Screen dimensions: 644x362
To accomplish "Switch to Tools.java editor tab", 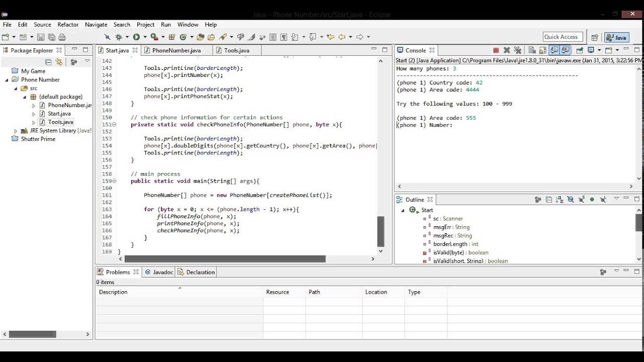I will pyautogui.click(x=236, y=50).
